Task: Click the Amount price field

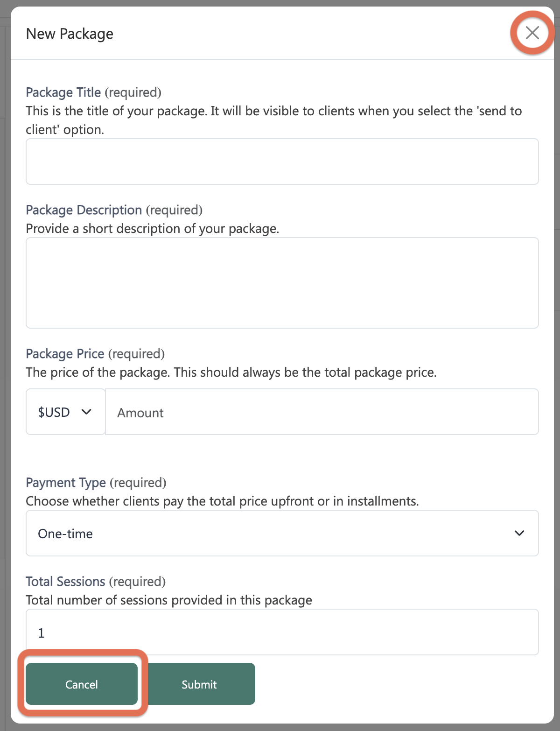Action: pos(322,412)
